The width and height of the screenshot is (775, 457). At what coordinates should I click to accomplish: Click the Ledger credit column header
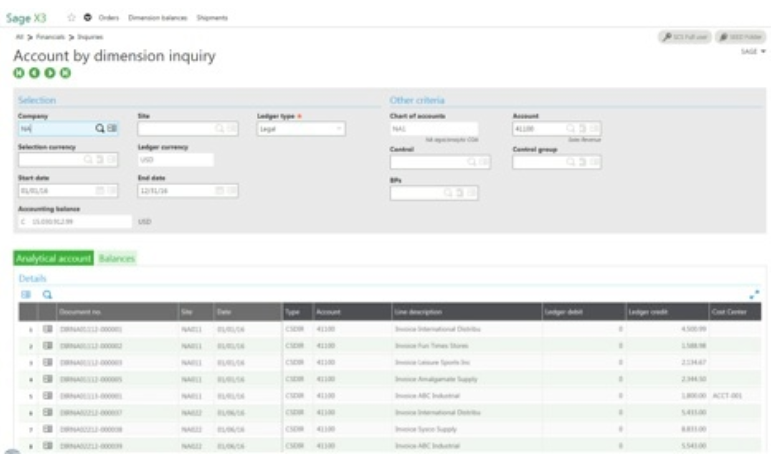click(666, 312)
